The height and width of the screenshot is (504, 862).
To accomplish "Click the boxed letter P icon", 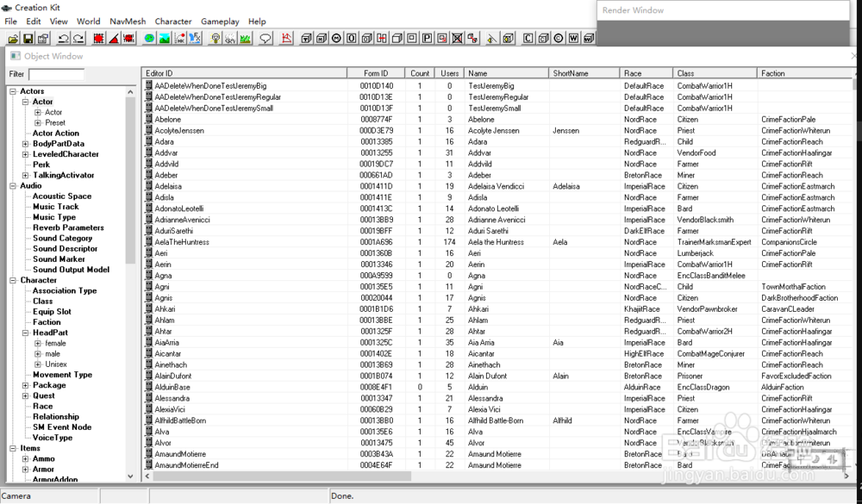I will coord(428,38).
